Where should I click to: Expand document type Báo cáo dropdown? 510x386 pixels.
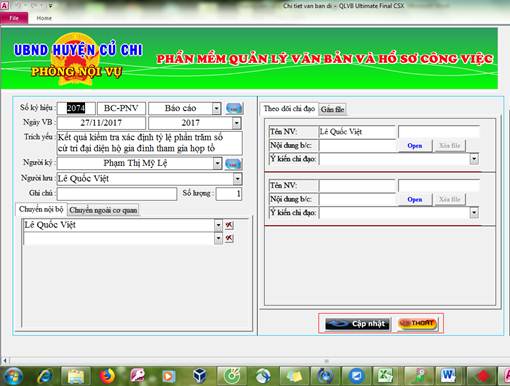[216, 108]
